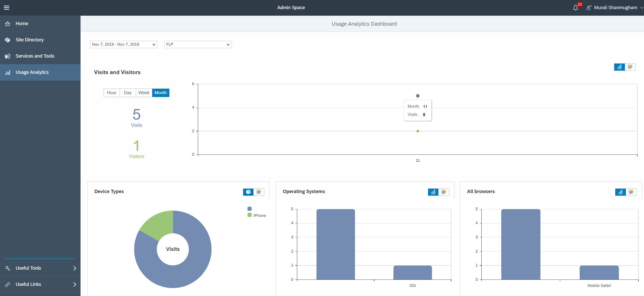The image size is (644, 296).
Task: Open Services and Tools menu item
Action: [x=35, y=56]
